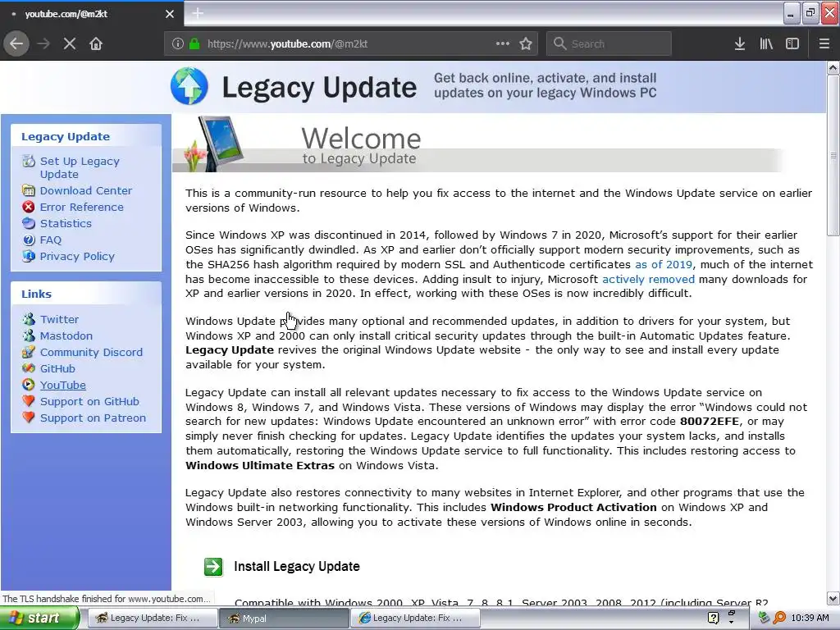This screenshot has width=840, height=630.
Task: Select the youtube.com/@m2kt tab
Action: click(91, 14)
